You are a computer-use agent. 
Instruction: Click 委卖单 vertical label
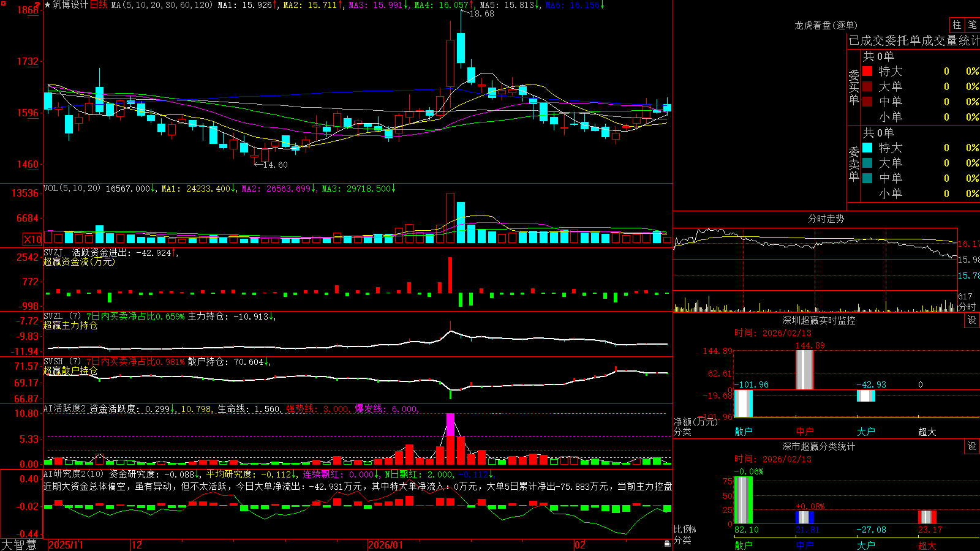854,164
